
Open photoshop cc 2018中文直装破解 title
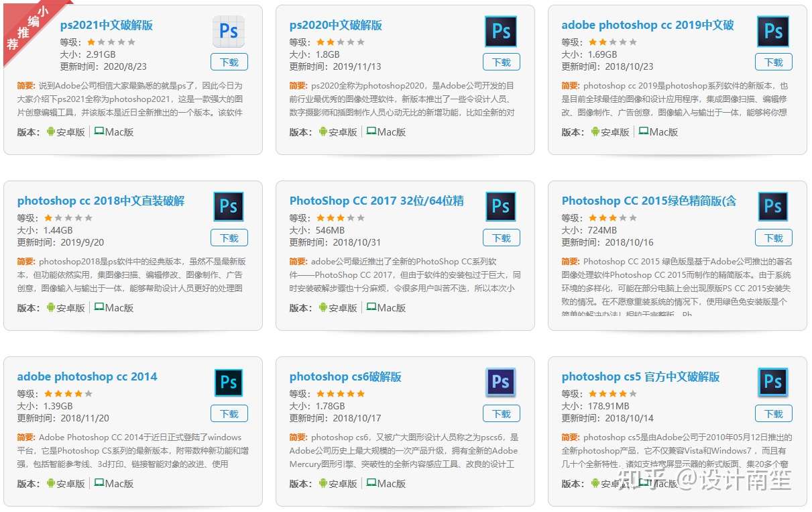coord(101,201)
